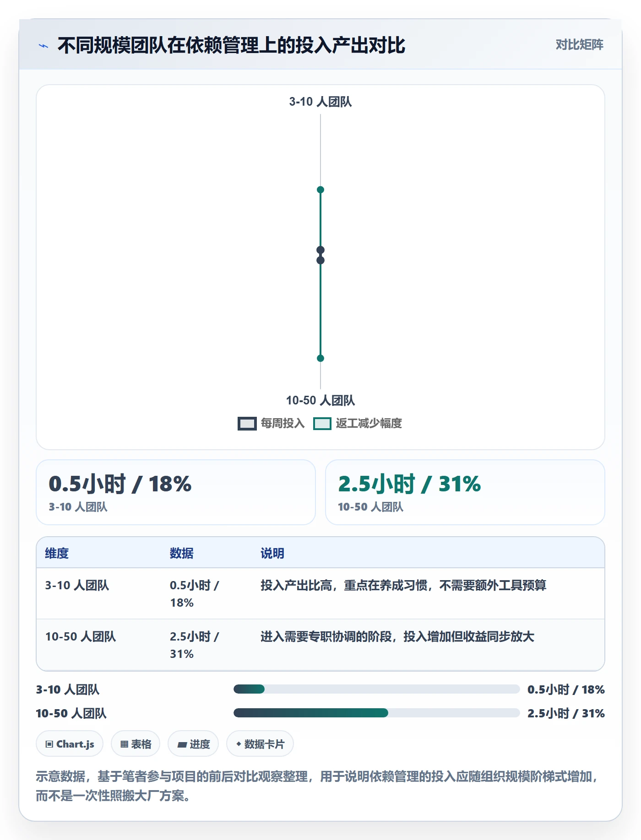Select the Chart.js tag chip

[70, 744]
